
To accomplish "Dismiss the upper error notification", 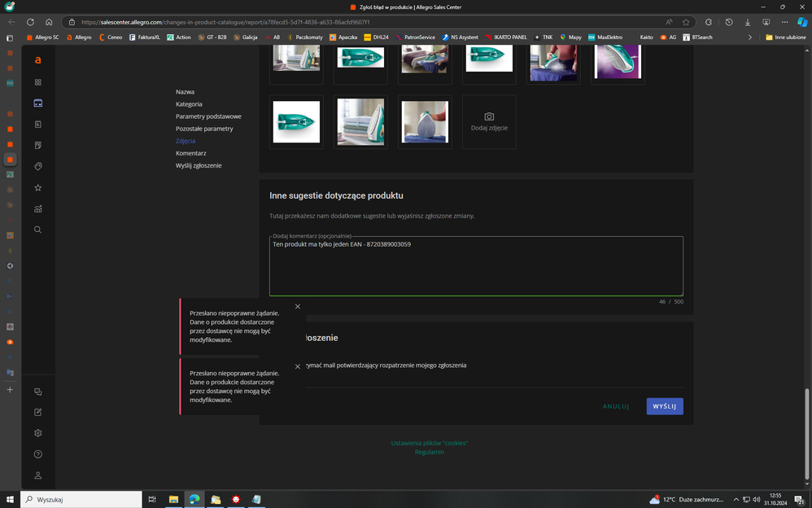I will tap(298, 307).
